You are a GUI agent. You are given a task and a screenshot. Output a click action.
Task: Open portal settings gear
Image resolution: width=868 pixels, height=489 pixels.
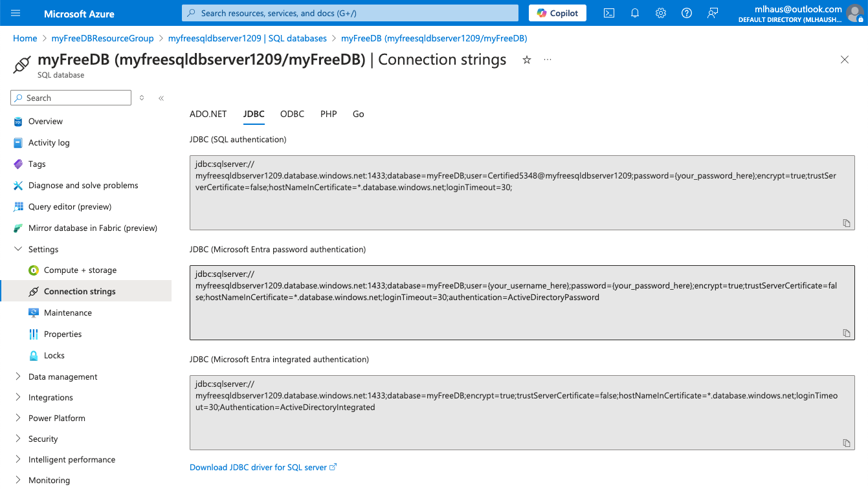[661, 13]
